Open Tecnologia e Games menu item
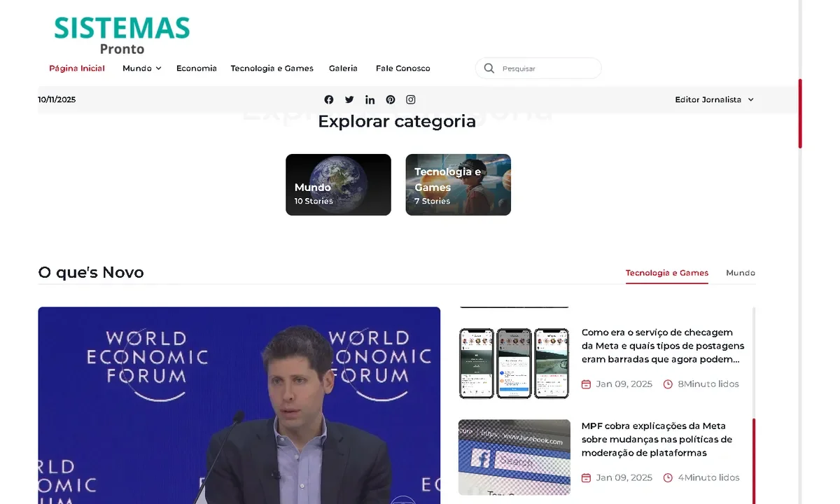The image size is (840, 504). pos(272,68)
